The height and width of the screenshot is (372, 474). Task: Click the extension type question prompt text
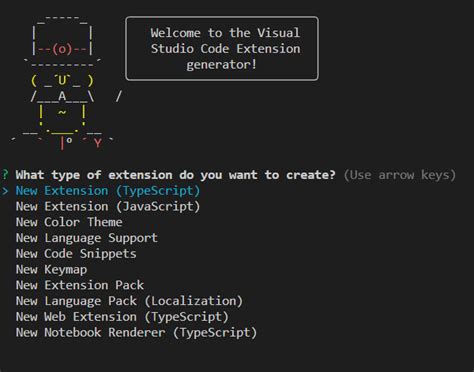(175, 175)
